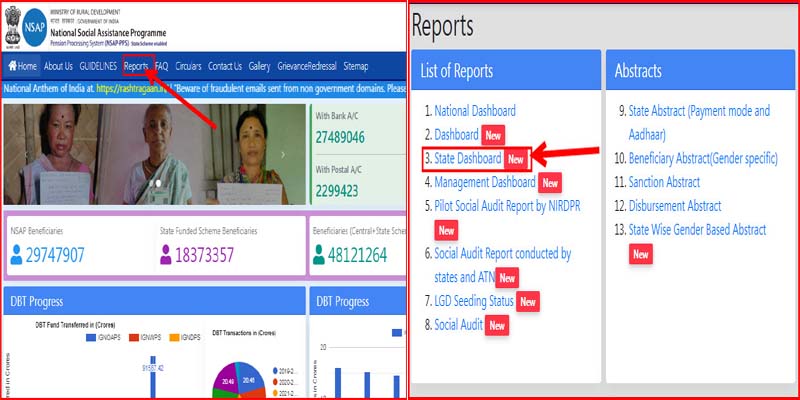Toggle the IGNDPS legend color swatch

click(x=174, y=338)
